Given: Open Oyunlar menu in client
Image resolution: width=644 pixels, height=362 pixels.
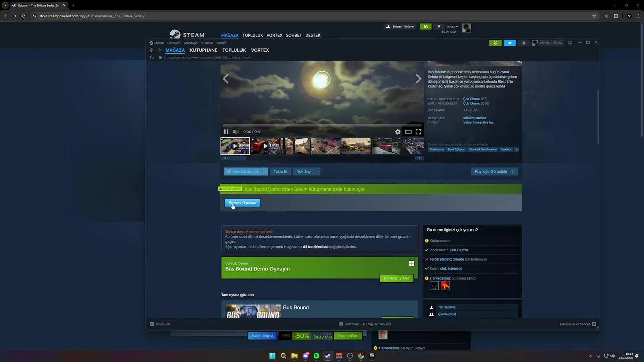Looking at the screenshot, I should coord(208,43).
